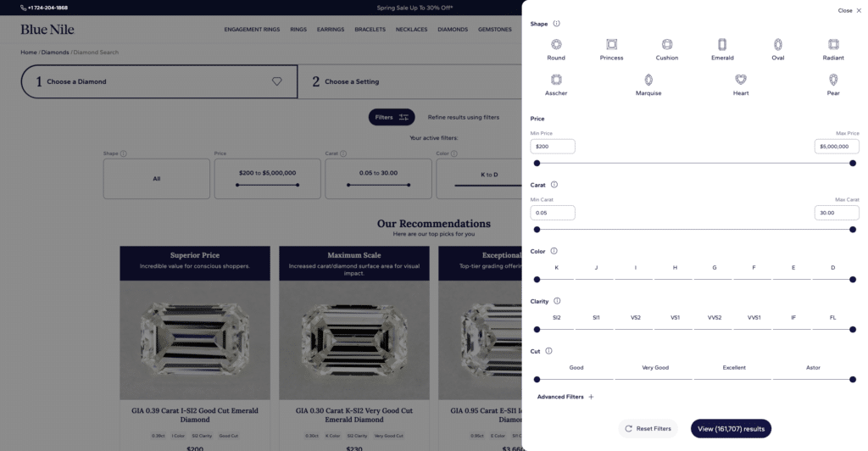Open Gemstones menu

pos(494,30)
